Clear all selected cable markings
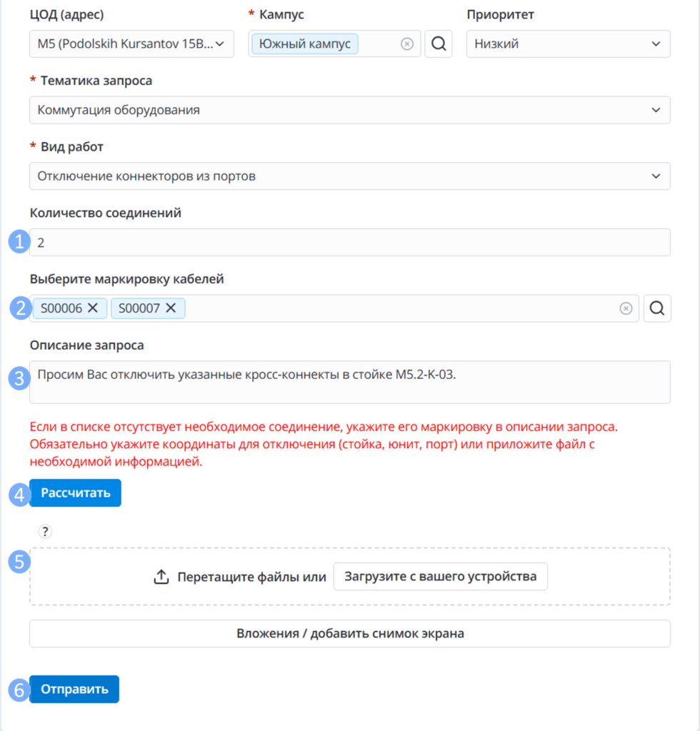 pyautogui.click(x=626, y=308)
